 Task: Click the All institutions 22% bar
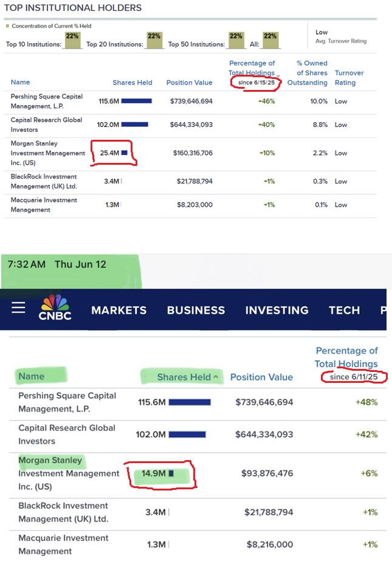point(270,40)
